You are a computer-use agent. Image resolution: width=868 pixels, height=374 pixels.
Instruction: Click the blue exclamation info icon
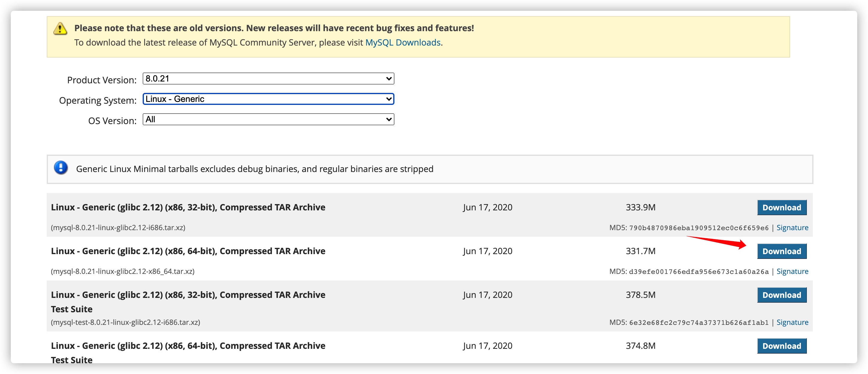(x=61, y=168)
